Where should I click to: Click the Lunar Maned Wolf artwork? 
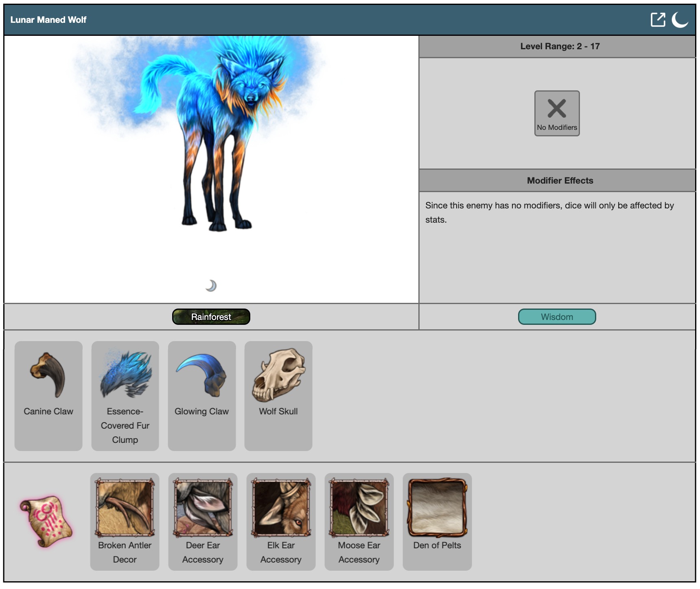(212, 134)
